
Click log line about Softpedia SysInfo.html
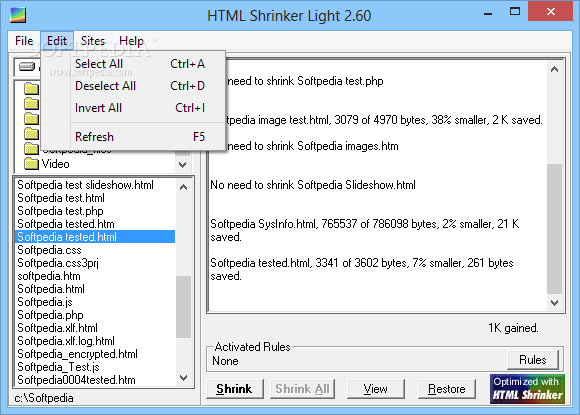coord(365,230)
